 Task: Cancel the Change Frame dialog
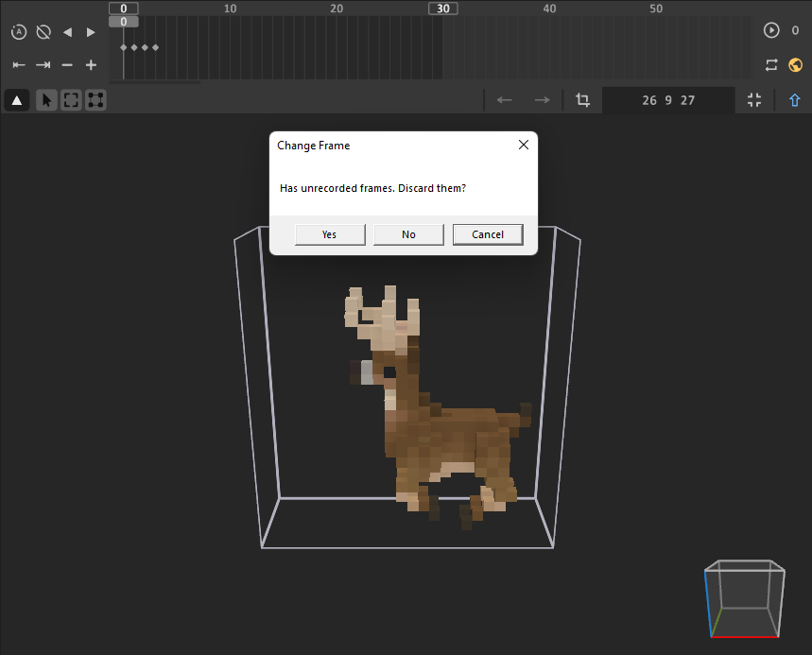pos(488,234)
